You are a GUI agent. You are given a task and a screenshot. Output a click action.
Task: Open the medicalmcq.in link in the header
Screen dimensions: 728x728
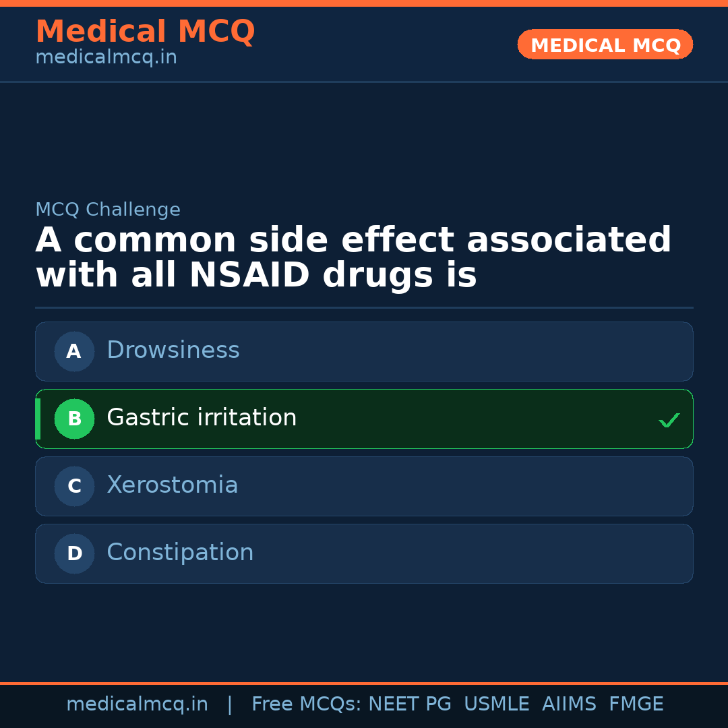(x=106, y=57)
